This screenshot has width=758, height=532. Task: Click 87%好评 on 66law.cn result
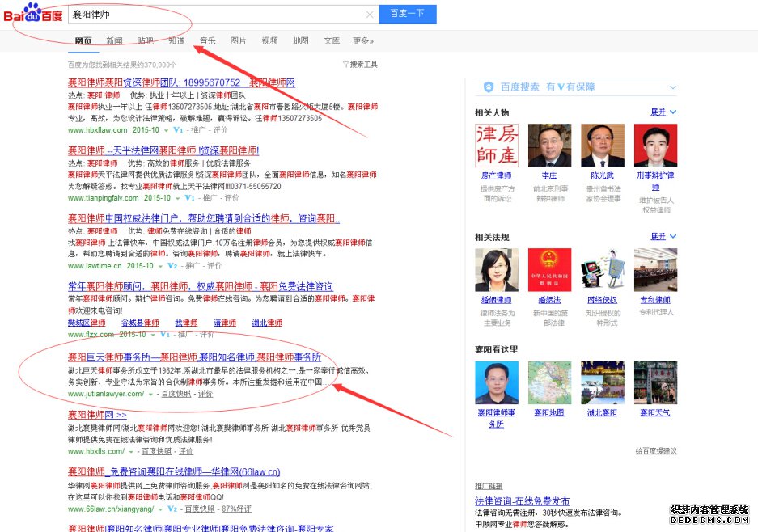[236, 509]
